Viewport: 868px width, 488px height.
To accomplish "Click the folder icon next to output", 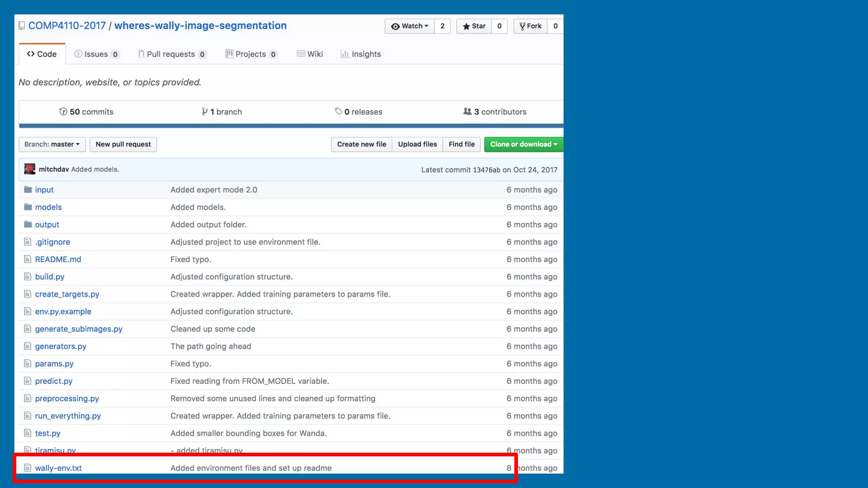I will tap(28, 224).
